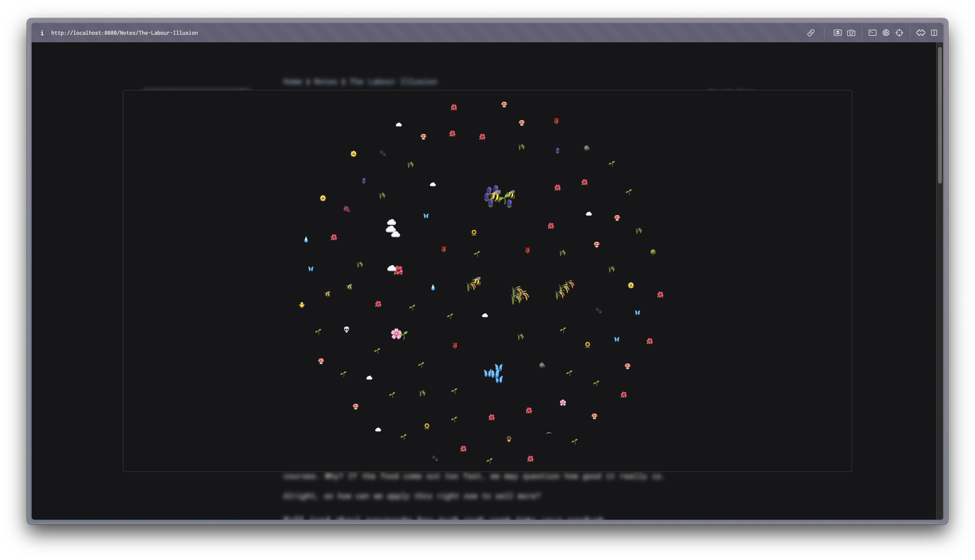This screenshot has height=560, width=975.
Task: Select the grapes emoji graph node
Action: [x=347, y=209]
